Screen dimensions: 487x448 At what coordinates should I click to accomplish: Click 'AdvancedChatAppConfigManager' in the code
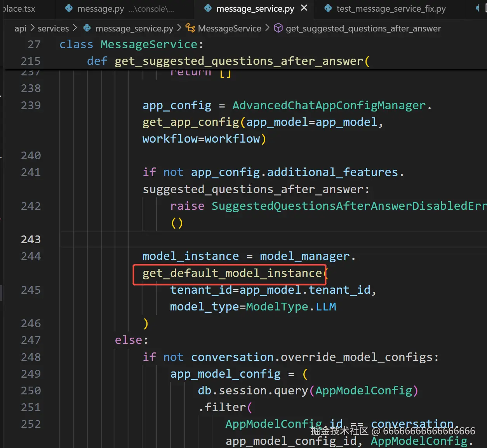tap(329, 105)
